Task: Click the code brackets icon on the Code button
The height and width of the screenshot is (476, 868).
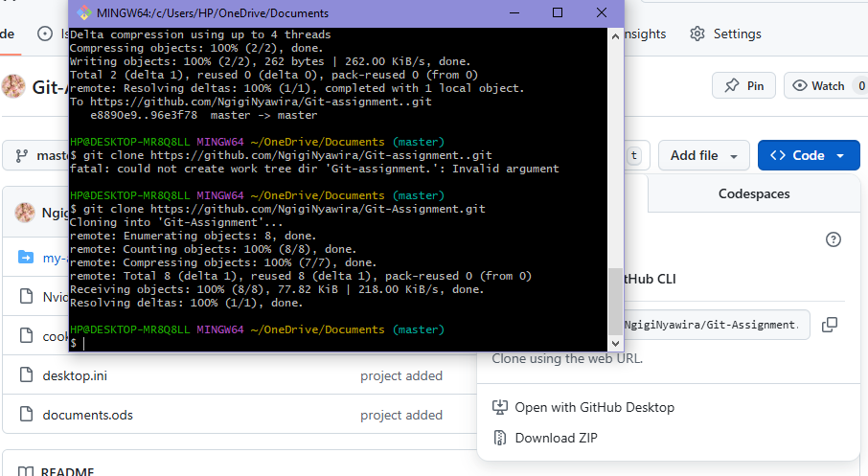Action: pyautogui.click(x=777, y=155)
